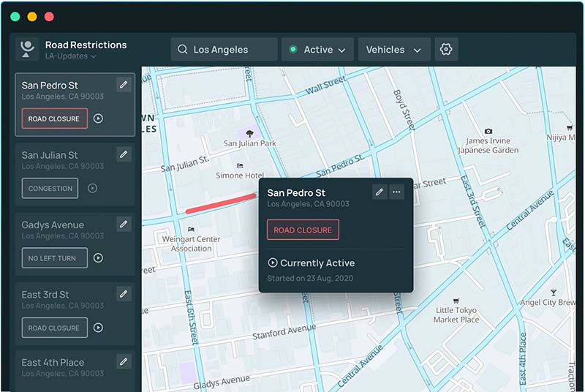Click the yellow window control dot
This screenshot has width=585, height=392.
pos(32,16)
